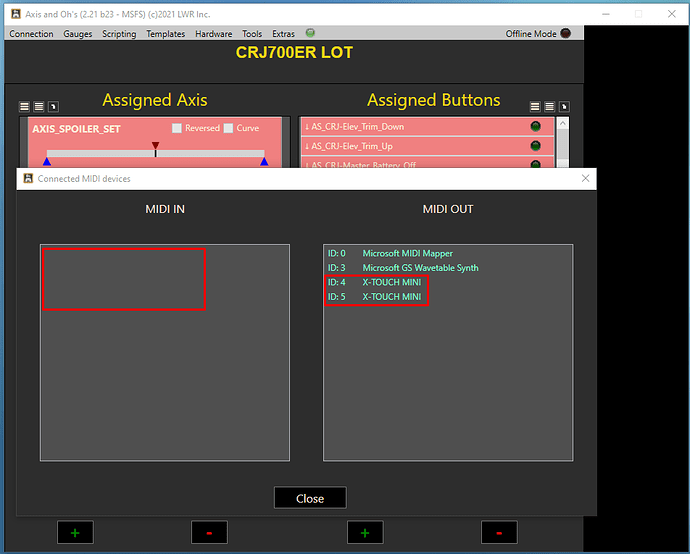Viewport: 690px width, 554px height.
Task: Click the red marker on the AXIS_SPOILER_SET slider
Action: [x=155, y=147]
